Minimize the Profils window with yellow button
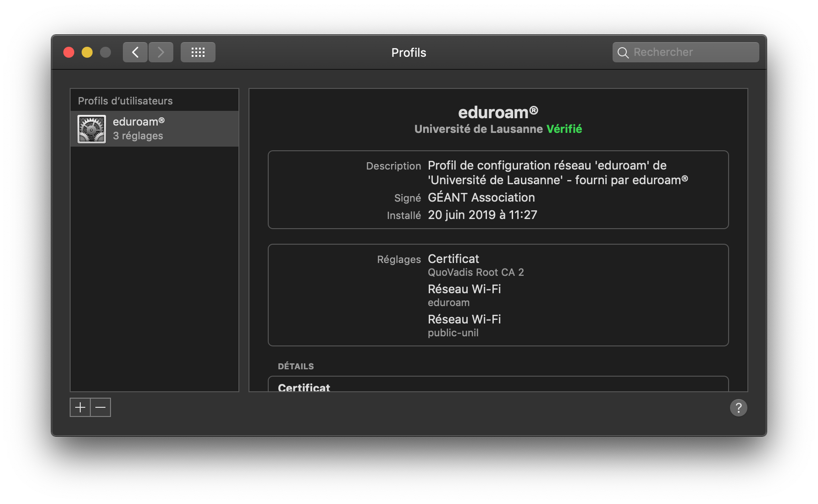The image size is (818, 504). 87,52
